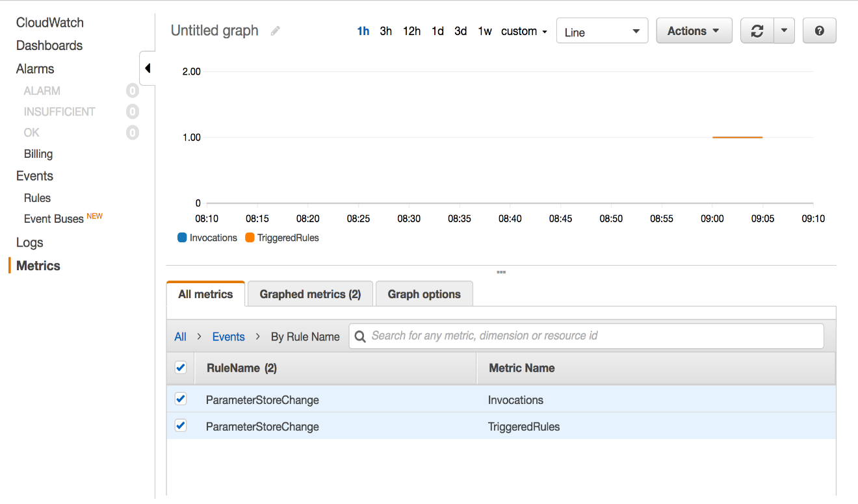Toggle the select-all RuleName header checkbox
Image resolution: width=858 pixels, height=504 pixels.
point(181,368)
